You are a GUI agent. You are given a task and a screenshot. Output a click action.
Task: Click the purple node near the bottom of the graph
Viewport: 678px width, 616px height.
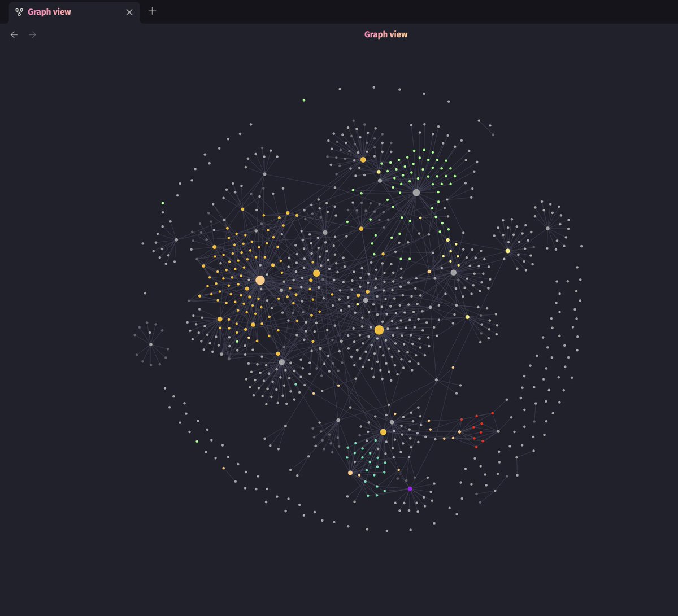(409, 487)
